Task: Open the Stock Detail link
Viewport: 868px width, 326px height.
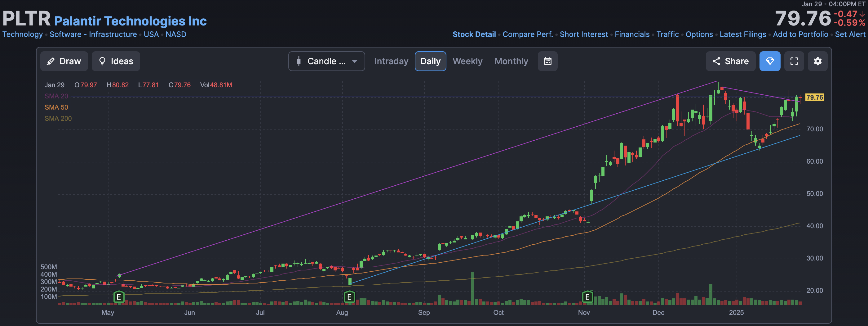Action: click(474, 34)
